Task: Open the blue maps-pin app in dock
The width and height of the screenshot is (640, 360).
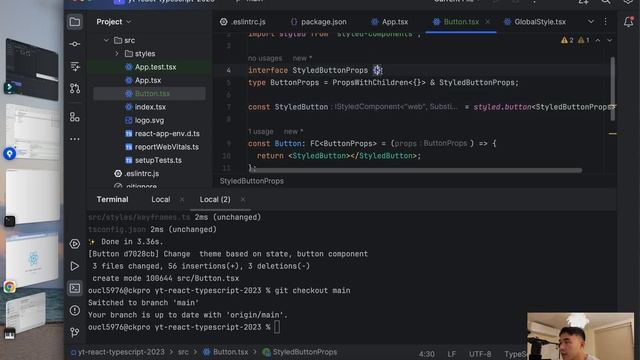Action: pyautogui.click(x=10, y=154)
